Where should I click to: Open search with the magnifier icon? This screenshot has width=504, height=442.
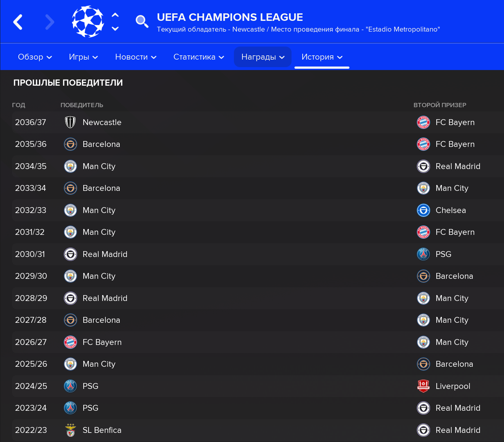point(142,21)
